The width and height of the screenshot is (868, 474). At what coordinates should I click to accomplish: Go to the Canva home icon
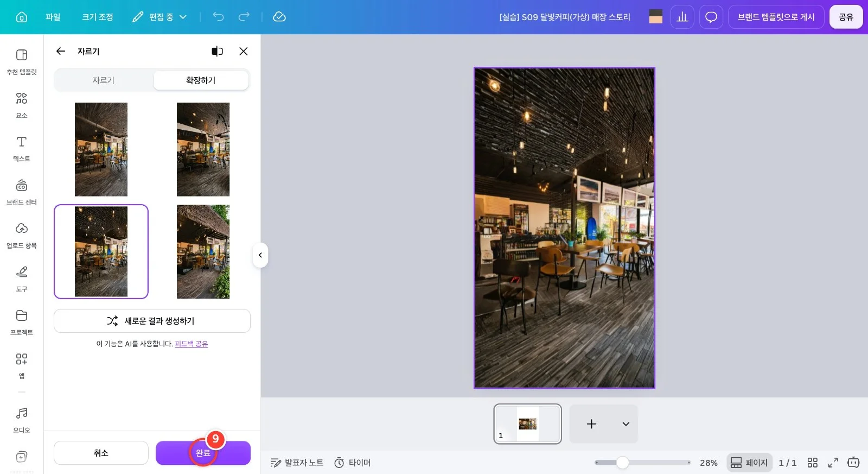(22, 17)
